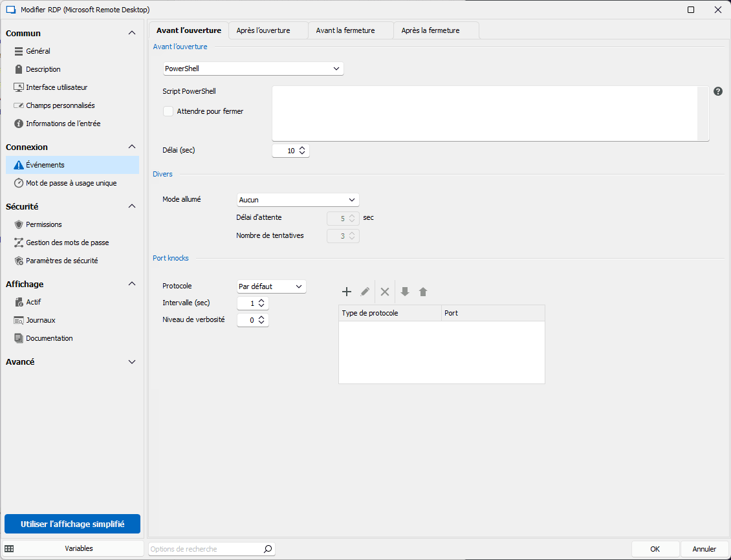731x560 pixels.
Task: Click the add port knock plus icon
Action: (x=347, y=292)
